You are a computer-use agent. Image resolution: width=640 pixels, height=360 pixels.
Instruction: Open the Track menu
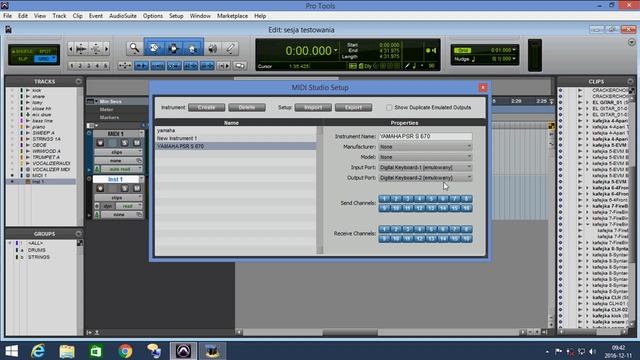(x=59, y=16)
